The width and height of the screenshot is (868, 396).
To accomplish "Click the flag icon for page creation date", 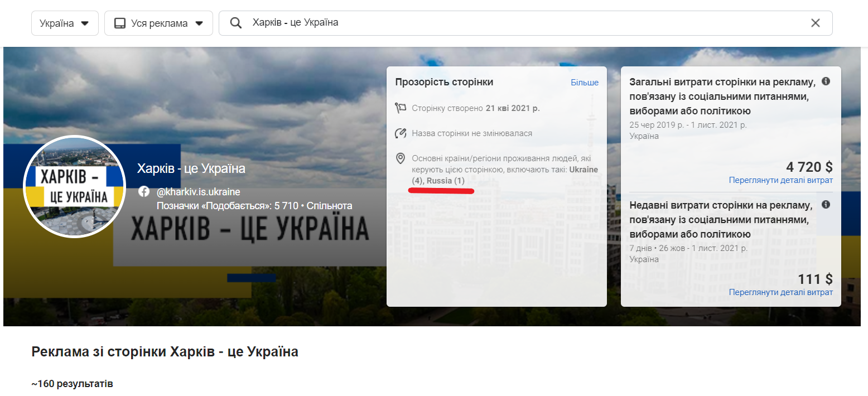I will pos(400,108).
